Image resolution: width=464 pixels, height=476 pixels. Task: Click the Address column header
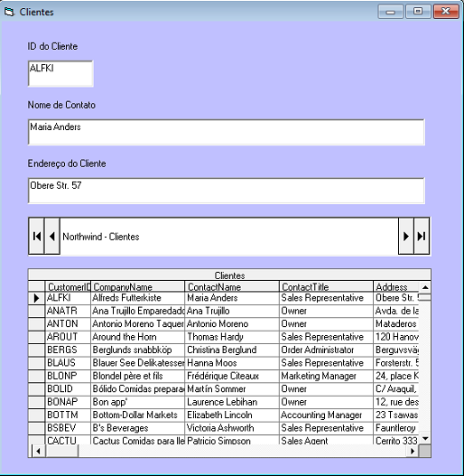(x=396, y=286)
